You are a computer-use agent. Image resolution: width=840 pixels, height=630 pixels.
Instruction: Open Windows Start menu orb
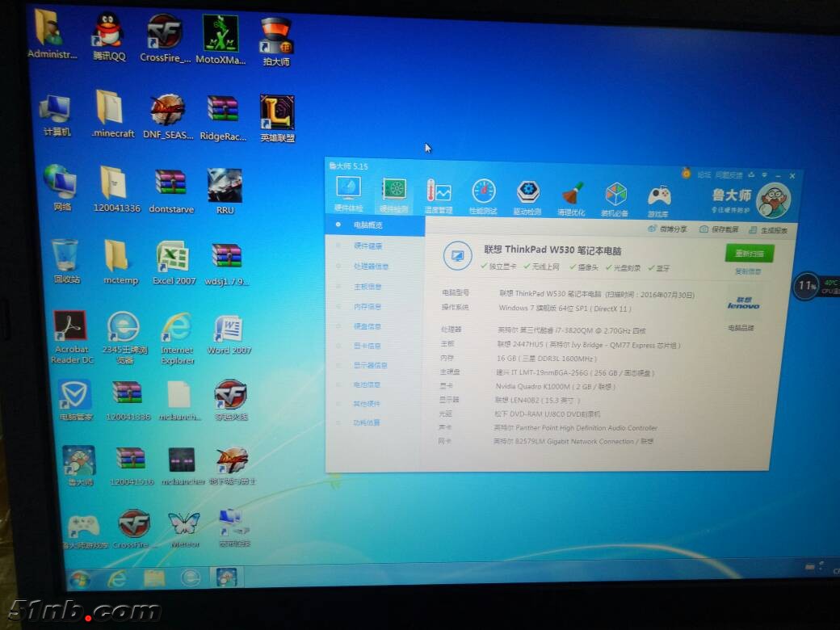79,578
